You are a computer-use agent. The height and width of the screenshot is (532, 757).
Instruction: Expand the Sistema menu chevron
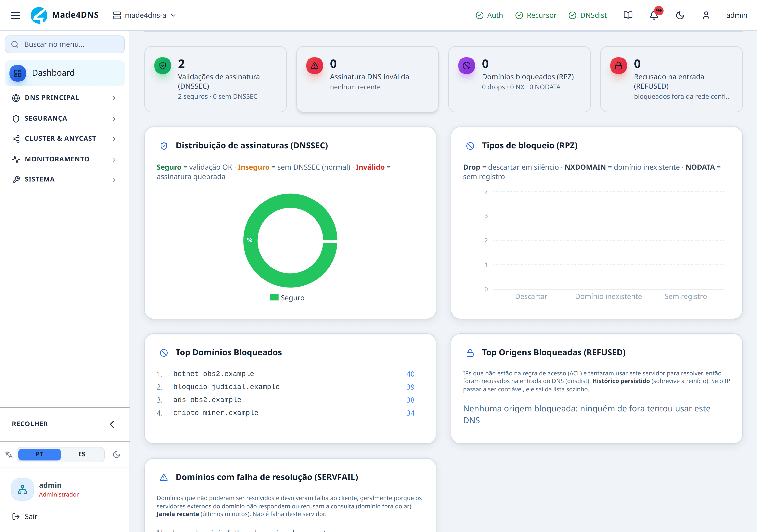tap(114, 180)
